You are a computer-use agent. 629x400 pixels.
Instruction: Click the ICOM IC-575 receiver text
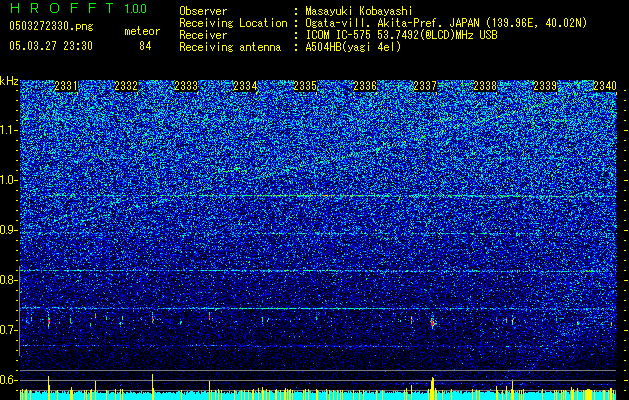click(401, 35)
